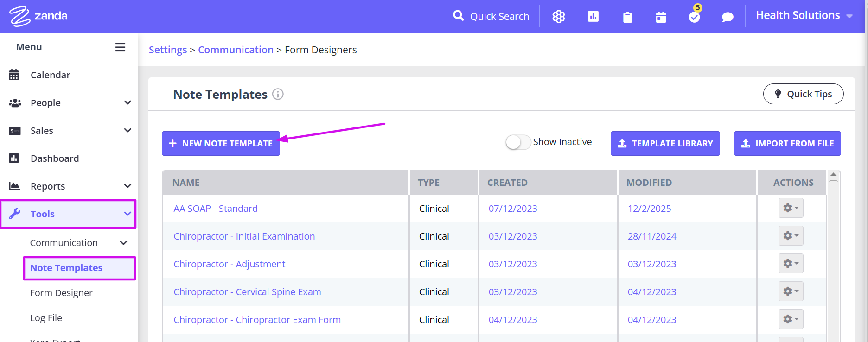Screen dimensions: 868x342
Task: Toggle the Show Inactive switch
Action: pyautogui.click(x=518, y=142)
